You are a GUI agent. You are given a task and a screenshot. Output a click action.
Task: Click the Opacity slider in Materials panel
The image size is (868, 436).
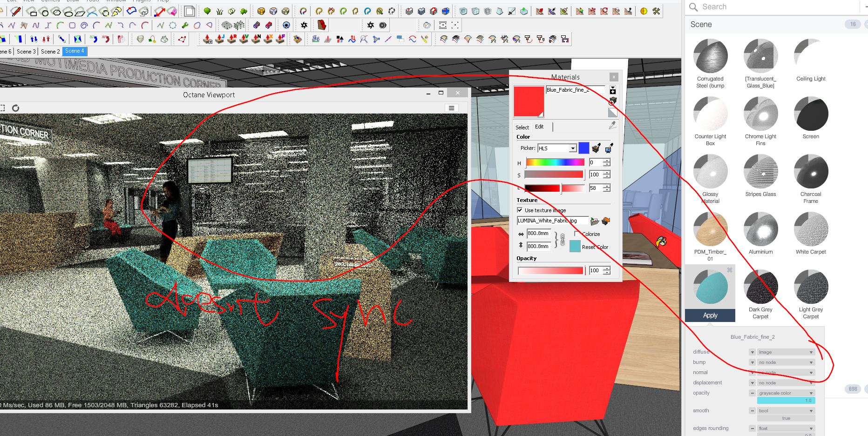click(x=550, y=270)
